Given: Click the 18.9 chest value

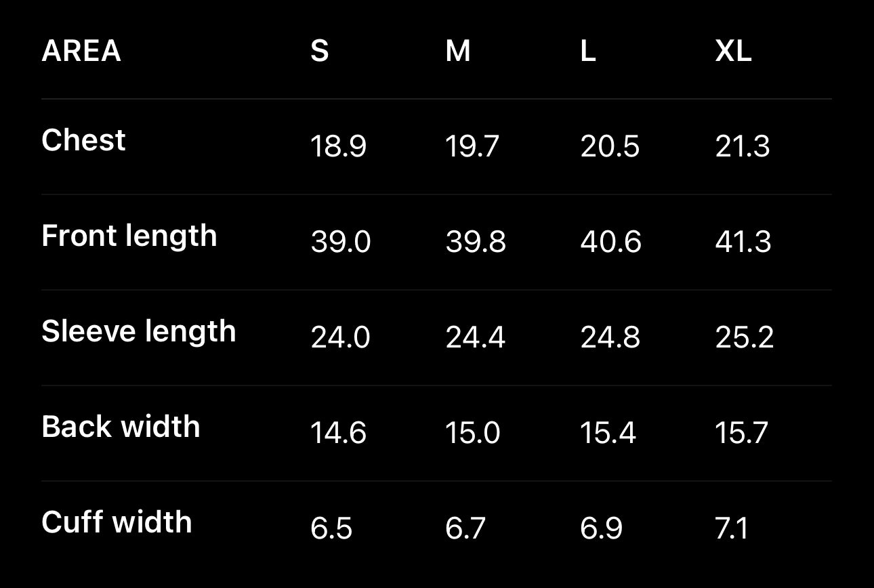Looking at the screenshot, I should tap(338, 146).
